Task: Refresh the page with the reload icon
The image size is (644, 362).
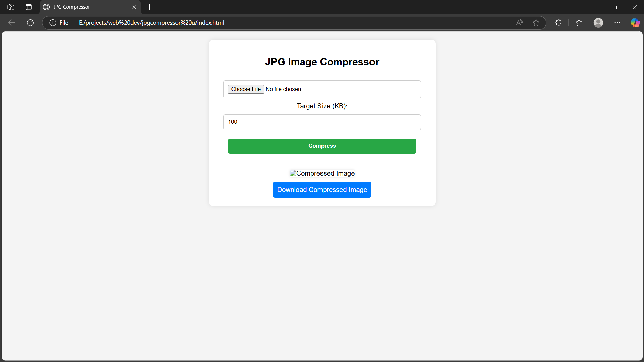Action: tap(30, 23)
